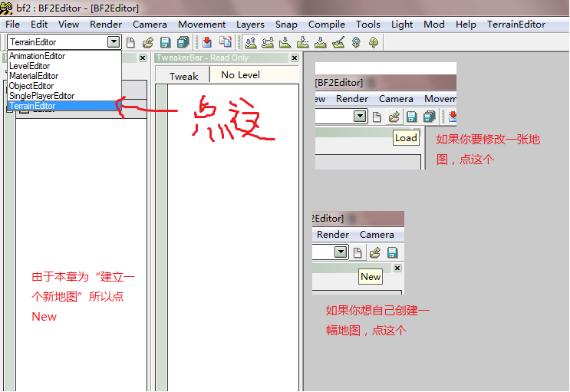Select the undergrowth flower tool icon
The image size is (570, 392).
point(356,42)
